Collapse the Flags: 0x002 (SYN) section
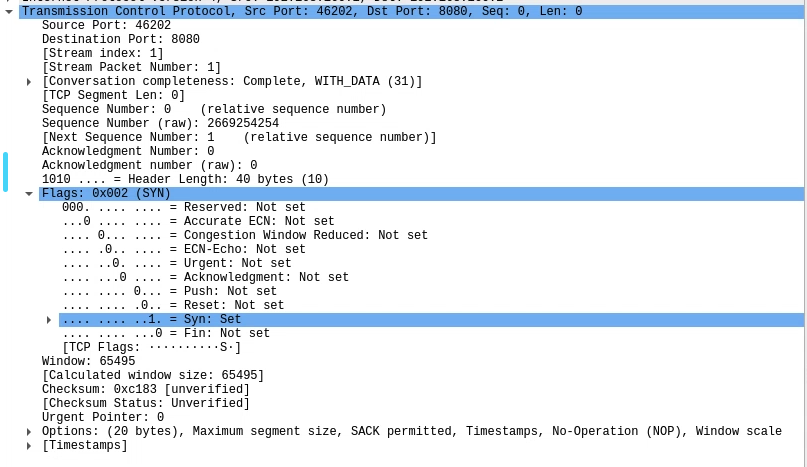The image size is (807, 467). pos(29,193)
